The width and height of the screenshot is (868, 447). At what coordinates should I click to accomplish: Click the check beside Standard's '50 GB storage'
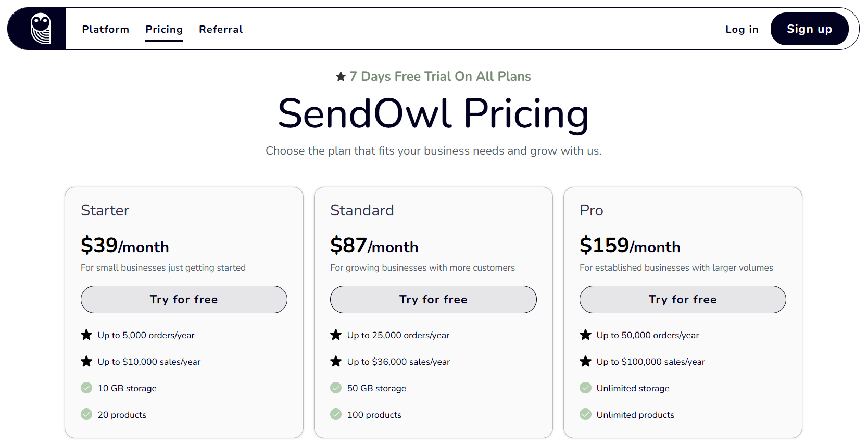click(x=336, y=388)
